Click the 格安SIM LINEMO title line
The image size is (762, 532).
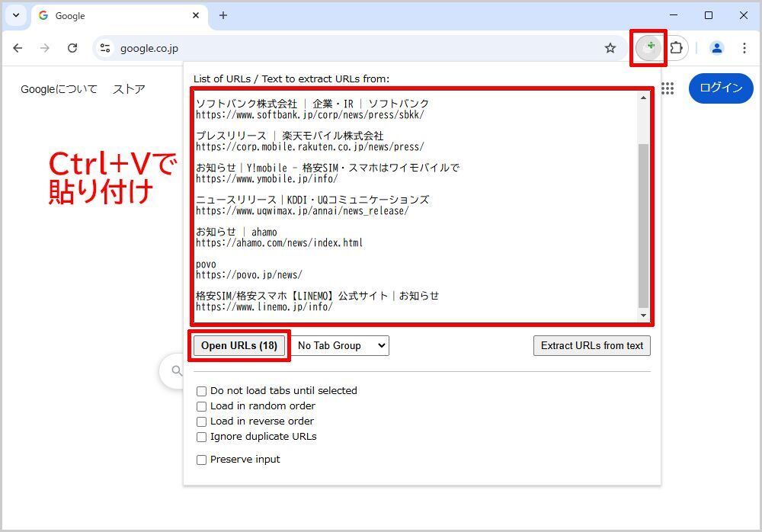coord(317,296)
